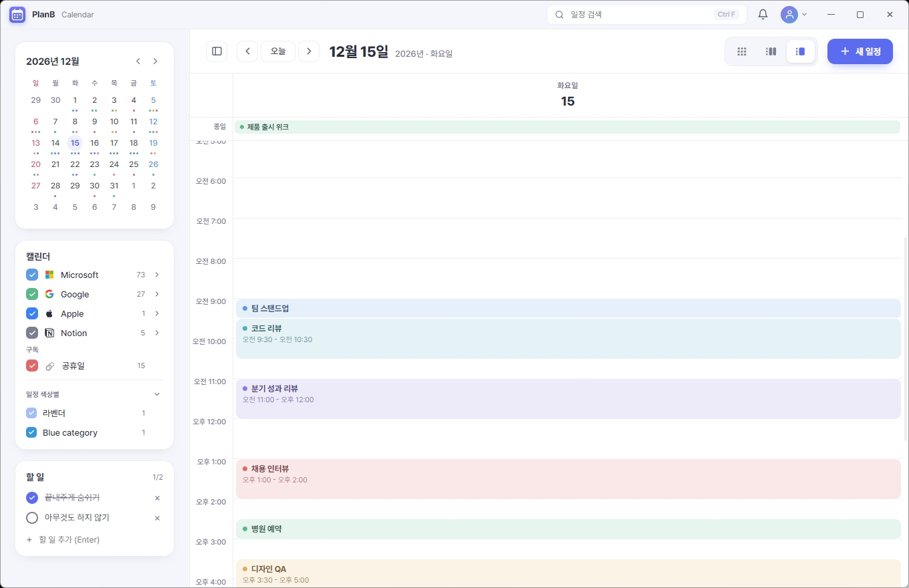909x588 pixels.
Task: Select December 16 in mini calendar
Action: 94,143
